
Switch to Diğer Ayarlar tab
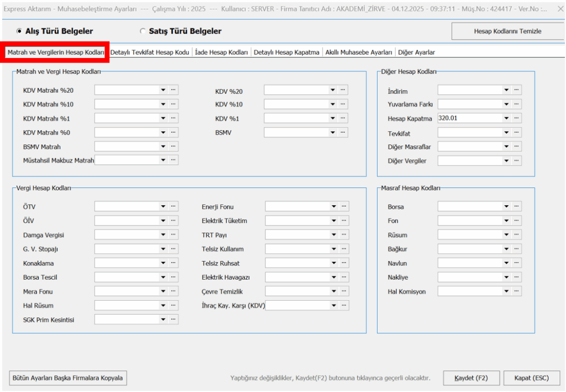pos(417,53)
